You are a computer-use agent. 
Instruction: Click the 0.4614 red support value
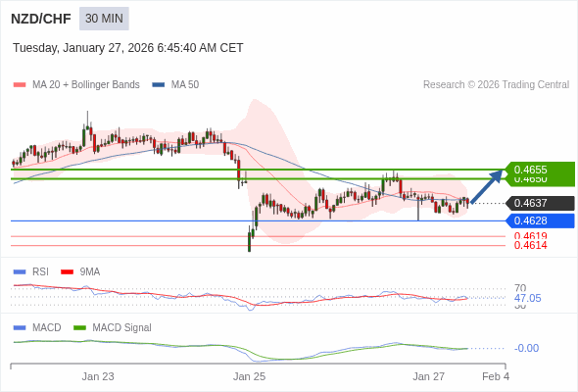point(530,245)
